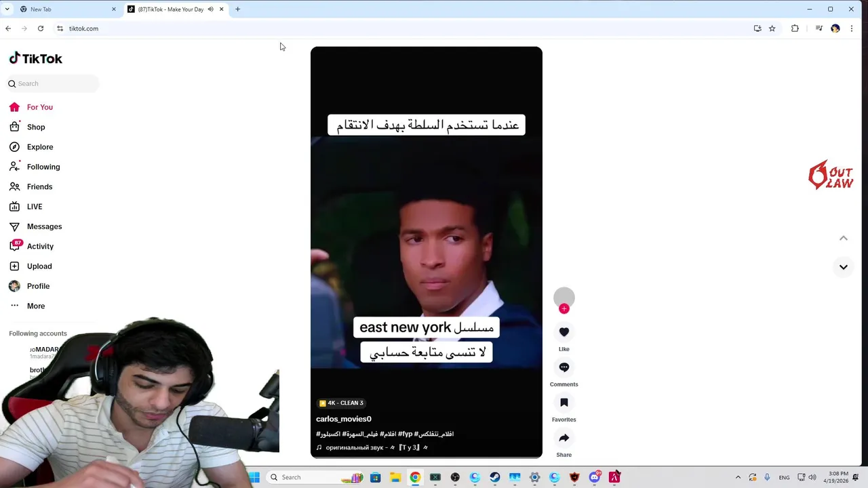The image size is (868, 488).
Task: Expand the tab search dropdown
Action: click(x=7, y=9)
